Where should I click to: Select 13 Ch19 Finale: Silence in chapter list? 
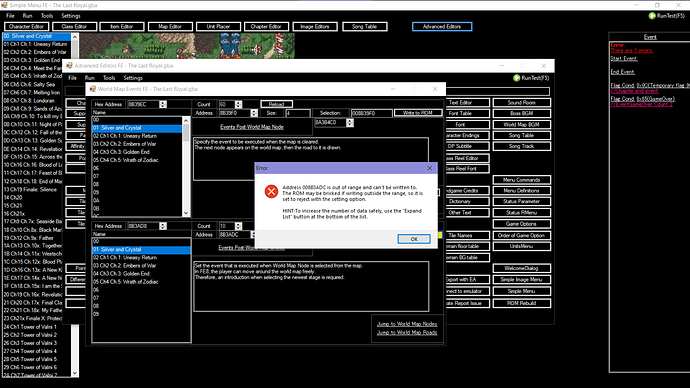point(37,190)
